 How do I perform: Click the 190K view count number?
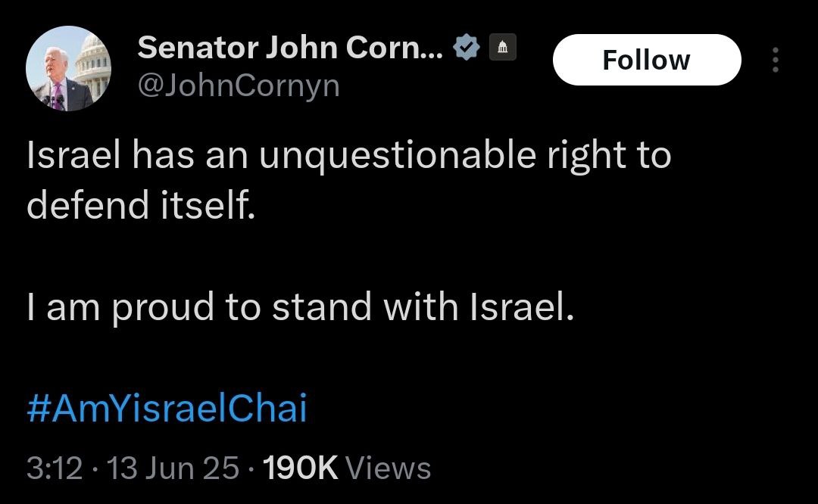click(299, 468)
